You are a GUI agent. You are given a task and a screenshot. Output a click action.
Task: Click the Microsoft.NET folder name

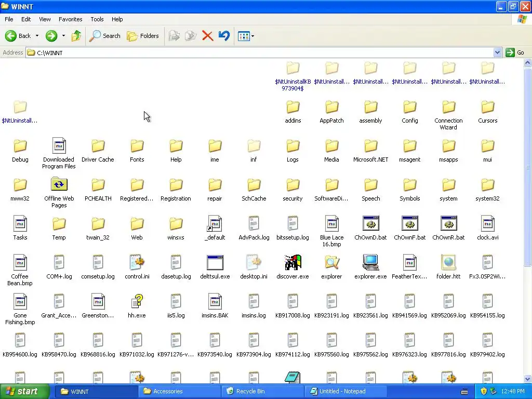coord(370,159)
